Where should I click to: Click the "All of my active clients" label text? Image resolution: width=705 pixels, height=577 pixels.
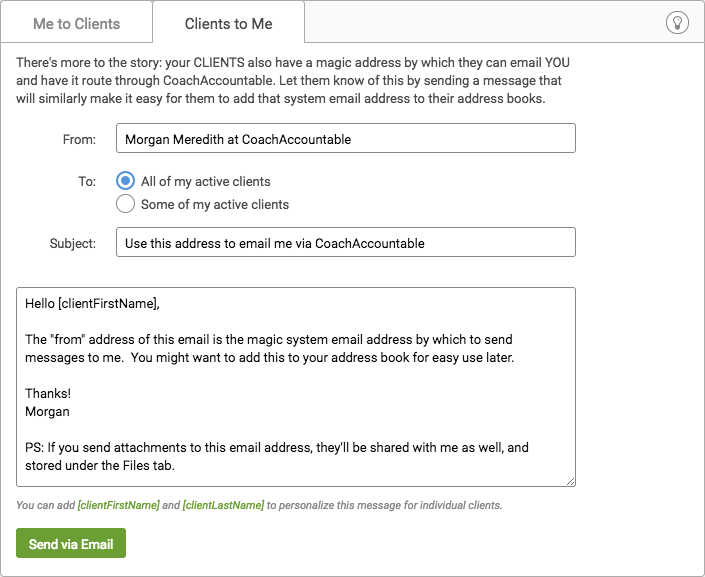click(205, 181)
